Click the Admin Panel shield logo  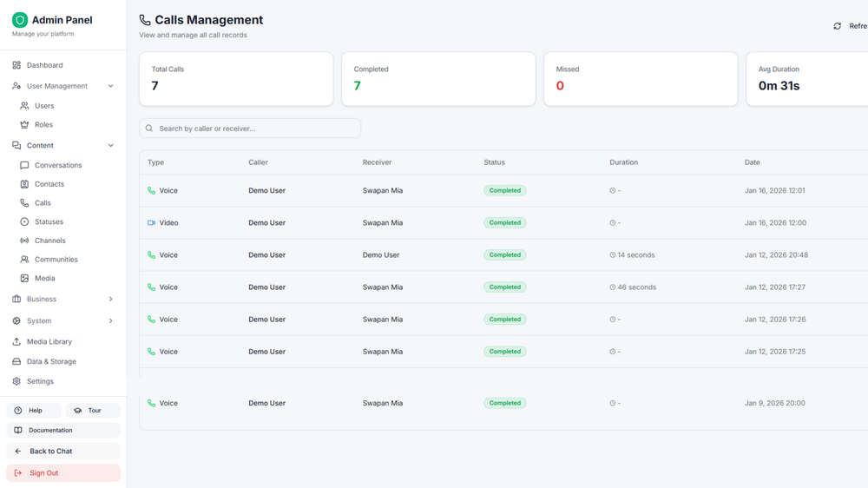[20, 21]
